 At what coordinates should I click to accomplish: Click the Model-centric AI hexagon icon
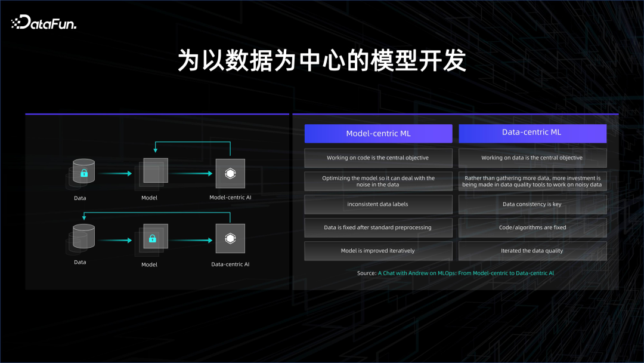pos(230,174)
